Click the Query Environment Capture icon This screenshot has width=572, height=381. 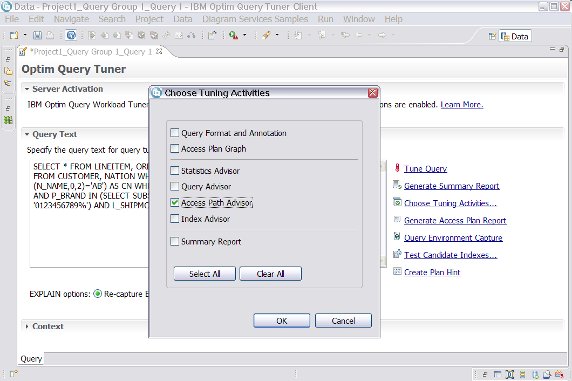pos(397,237)
